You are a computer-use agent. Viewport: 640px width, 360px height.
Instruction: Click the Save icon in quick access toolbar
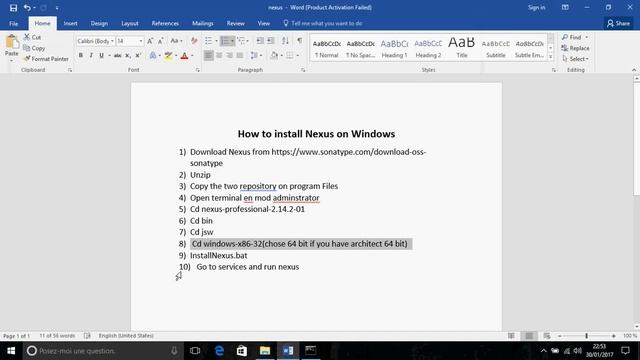13,8
